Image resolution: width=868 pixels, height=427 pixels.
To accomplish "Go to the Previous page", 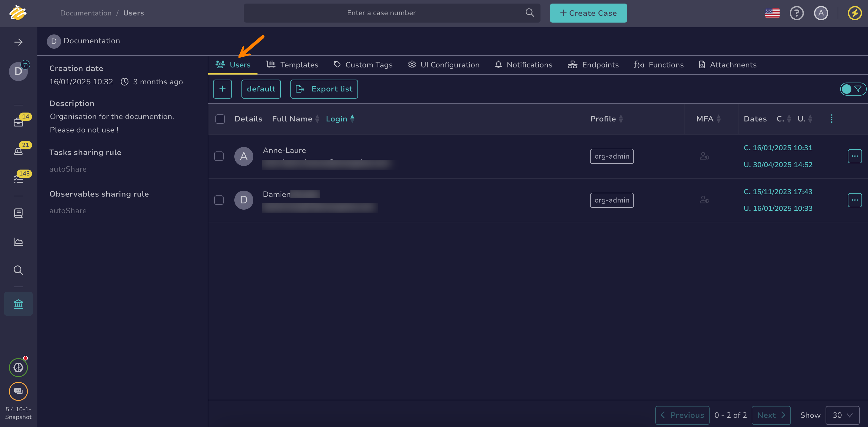I will coord(682,415).
